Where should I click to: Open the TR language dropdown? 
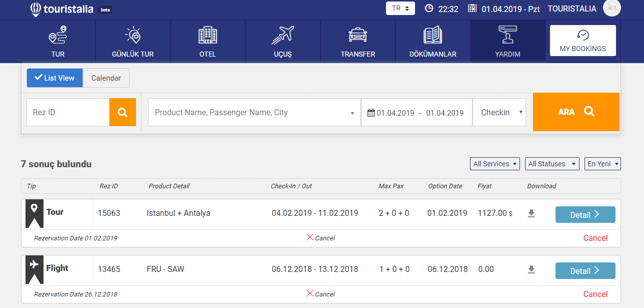400,9
